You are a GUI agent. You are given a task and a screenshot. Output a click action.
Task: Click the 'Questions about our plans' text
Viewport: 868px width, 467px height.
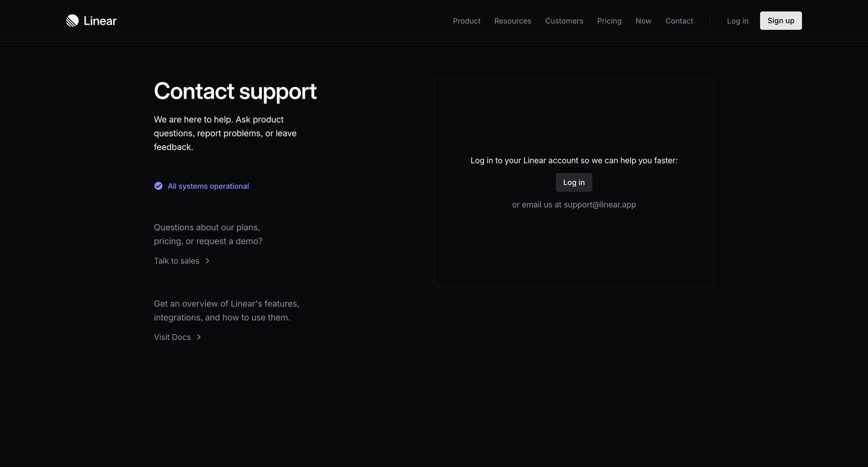coord(208,234)
